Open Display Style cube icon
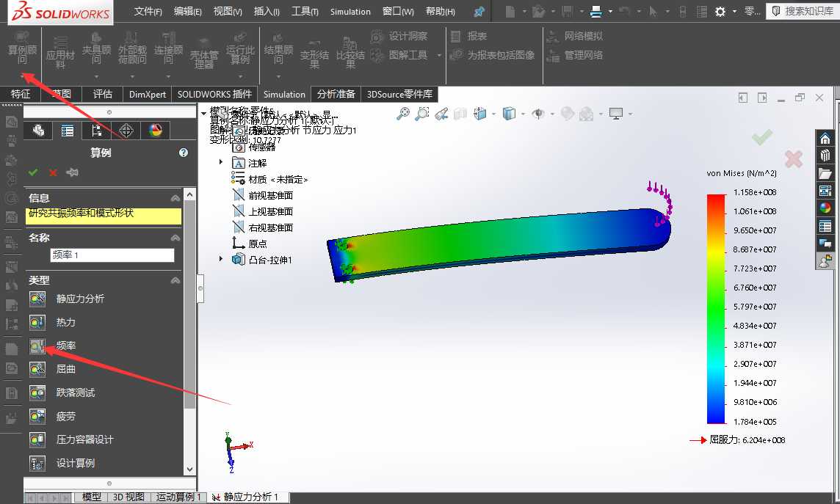The width and height of the screenshot is (840, 504). [x=509, y=114]
